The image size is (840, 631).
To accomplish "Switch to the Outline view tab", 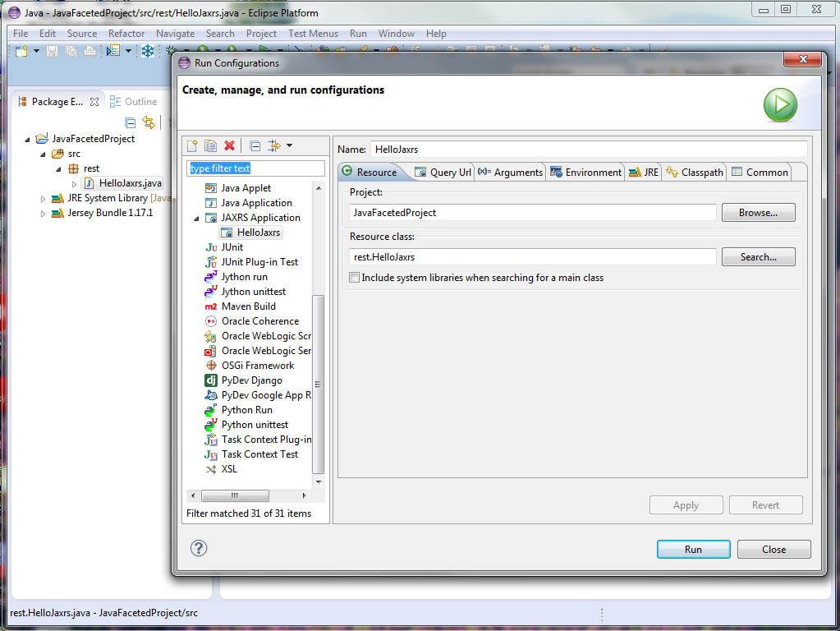I will [x=134, y=101].
